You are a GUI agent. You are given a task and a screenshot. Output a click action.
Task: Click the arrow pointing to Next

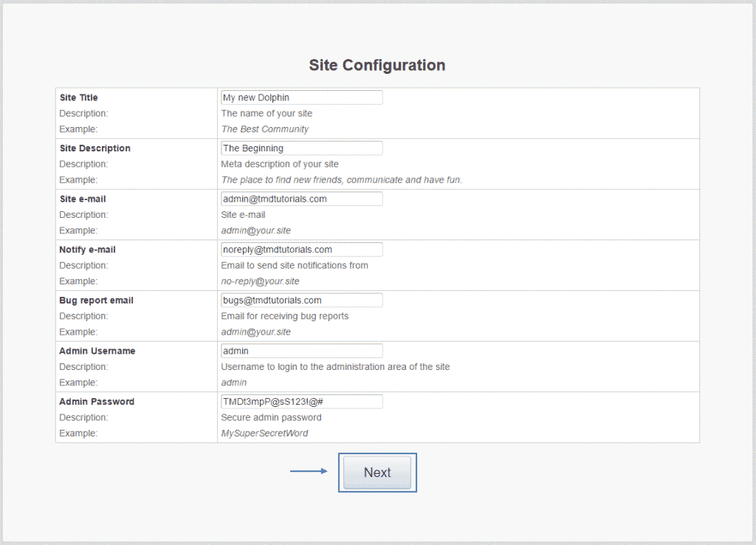click(x=309, y=471)
